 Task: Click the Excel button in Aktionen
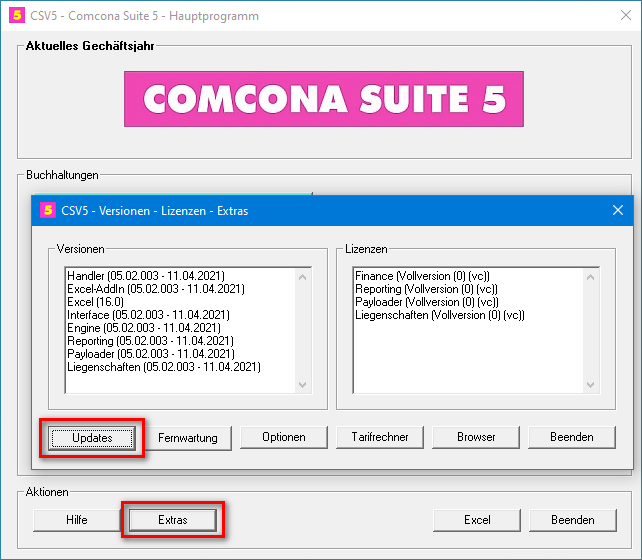(x=477, y=520)
